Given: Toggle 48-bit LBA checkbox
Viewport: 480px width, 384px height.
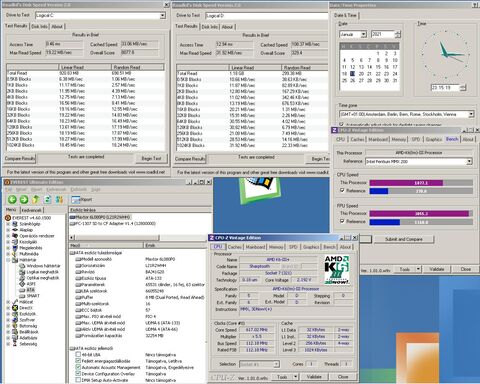Looking at the screenshot, I should click(78, 355).
